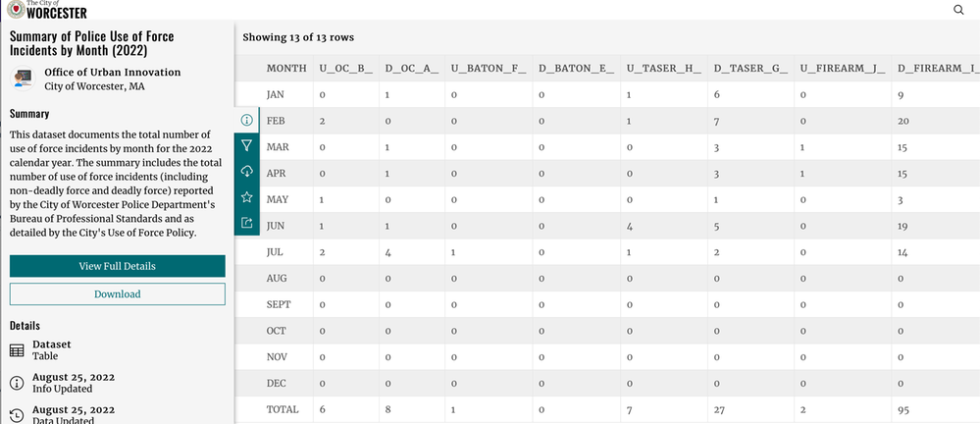Image resolution: width=980 pixels, height=424 pixels.
Task: Click the Dataset table icon
Action: (x=17, y=350)
